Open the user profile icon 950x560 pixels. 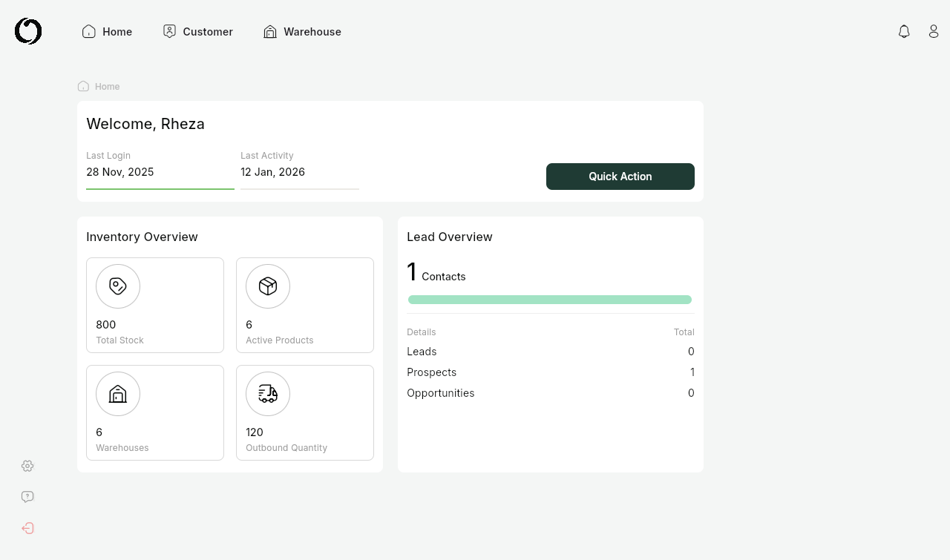click(934, 31)
